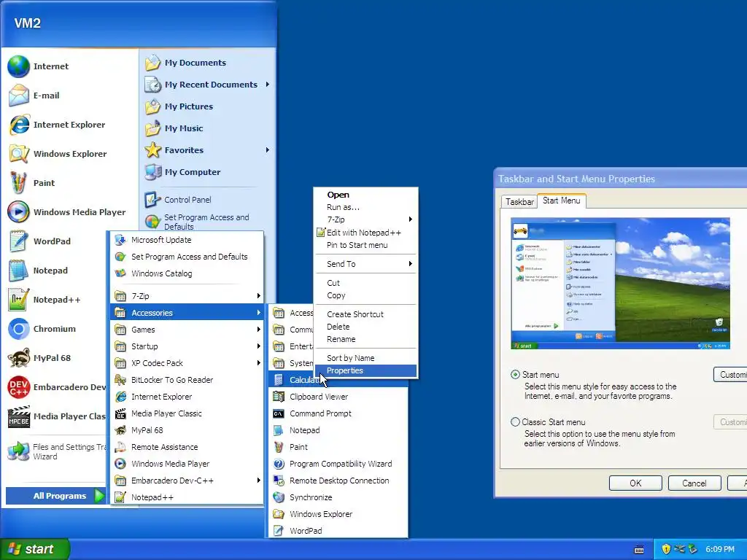Expand Embarcadero Dev-C++ program folder
747x560 pixels.
pyautogui.click(x=187, y=481)
